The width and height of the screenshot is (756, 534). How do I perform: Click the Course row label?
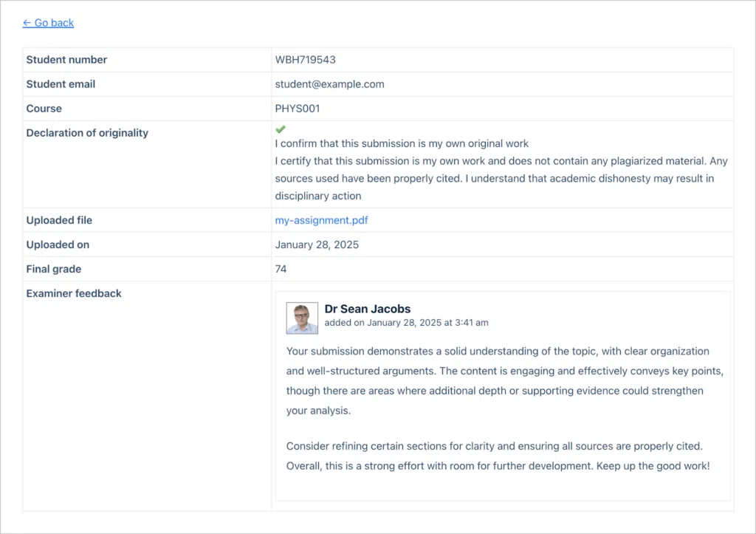click(44, 109)
